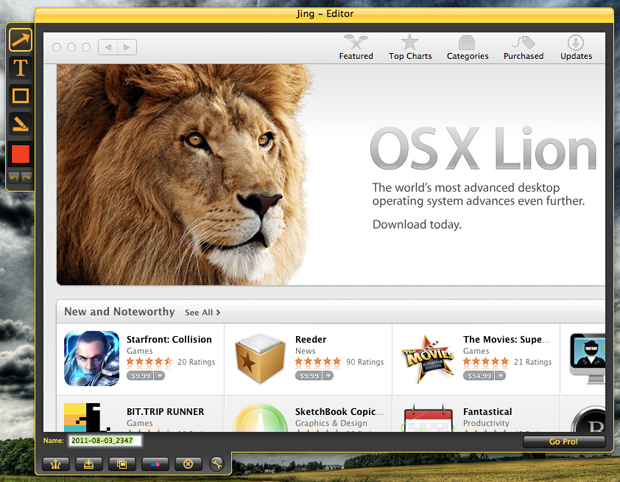The height and width of the screenshot is (482, 620).
Task: Click the 'Productivity' category text
Action: tap(486, 423)
